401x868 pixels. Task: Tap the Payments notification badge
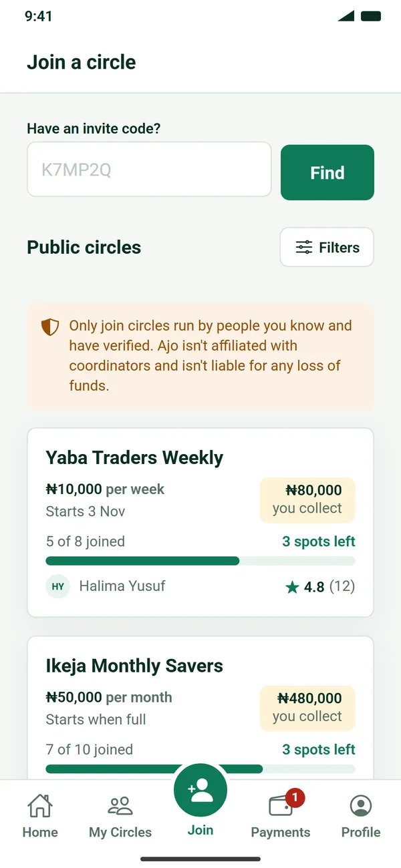tap(295, 798)
